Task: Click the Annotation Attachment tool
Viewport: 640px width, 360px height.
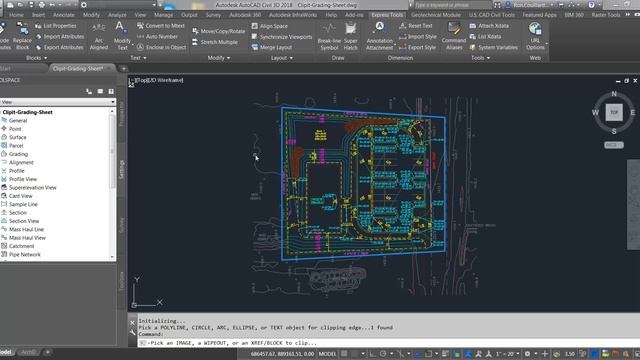Action: 380,36
